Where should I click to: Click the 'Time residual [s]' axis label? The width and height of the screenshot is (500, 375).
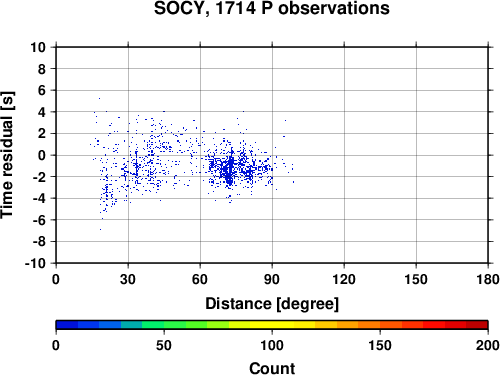click(7, 155)
